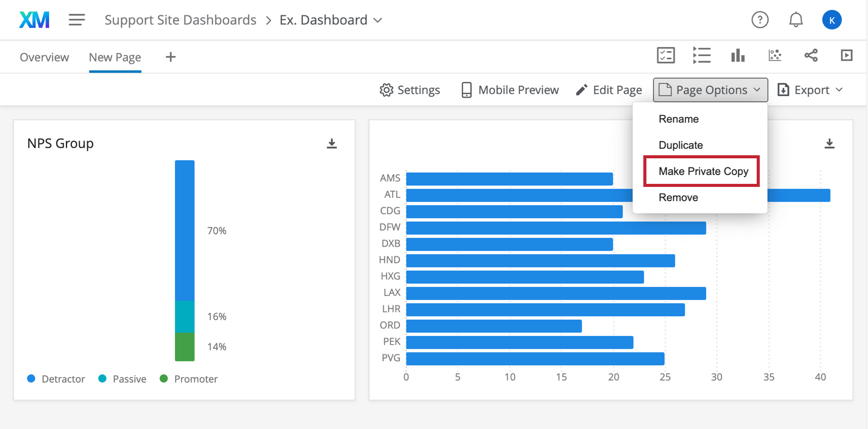Click the DXB bar in chart
This screenshot has height=429, width=868.
point(510,244)
